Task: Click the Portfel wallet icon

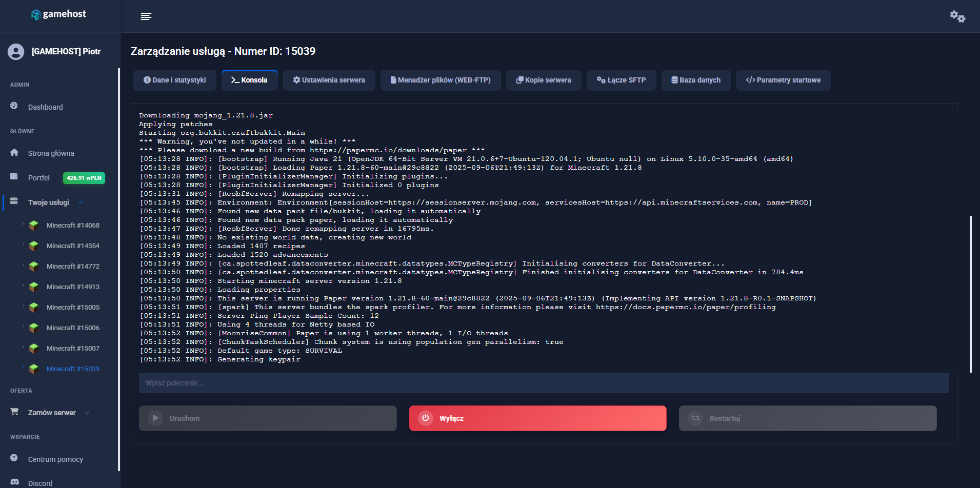Action: pos(14,176)
